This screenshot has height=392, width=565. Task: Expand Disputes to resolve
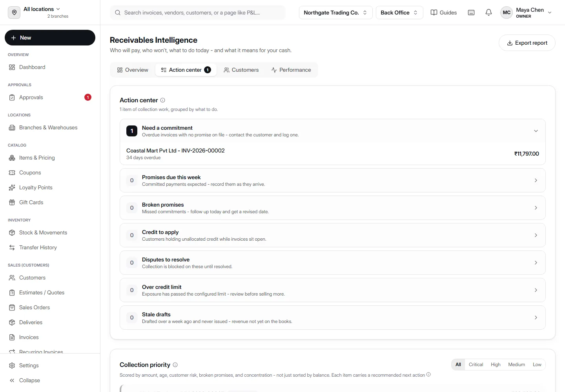point(333,263)
